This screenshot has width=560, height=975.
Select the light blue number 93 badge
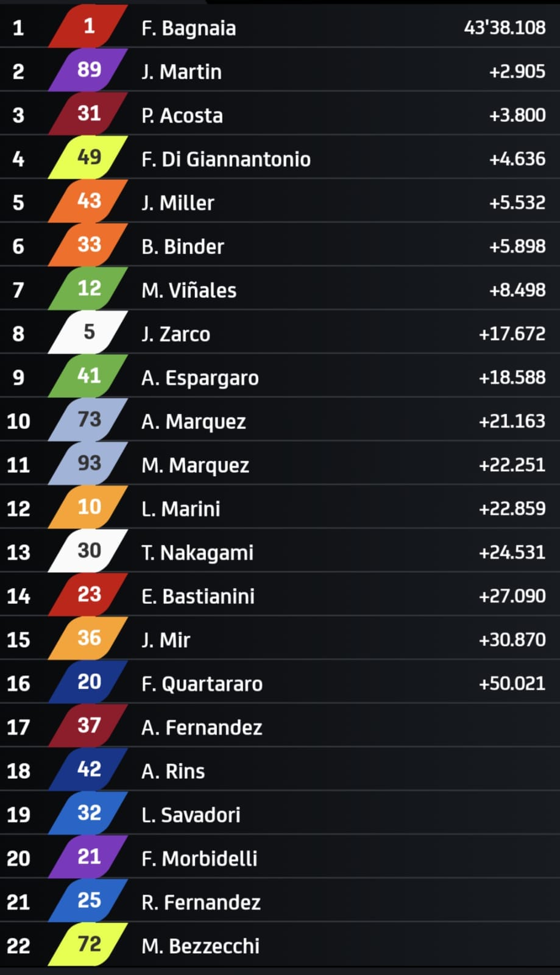pyautogui.click(x=88, y=464)
